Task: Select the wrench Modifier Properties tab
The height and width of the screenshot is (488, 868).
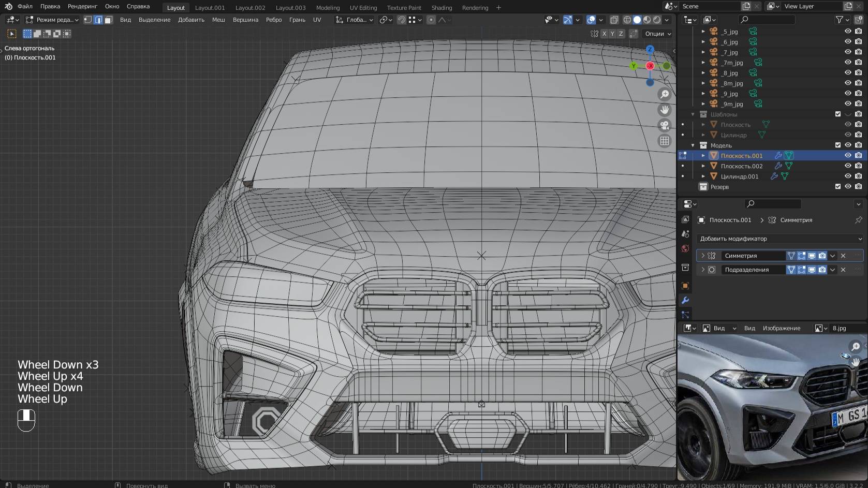Action: click(685, 300)
